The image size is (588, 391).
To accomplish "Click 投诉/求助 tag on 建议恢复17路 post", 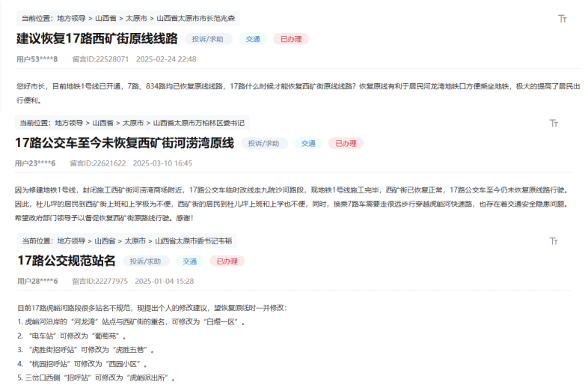I will (208, 39).
